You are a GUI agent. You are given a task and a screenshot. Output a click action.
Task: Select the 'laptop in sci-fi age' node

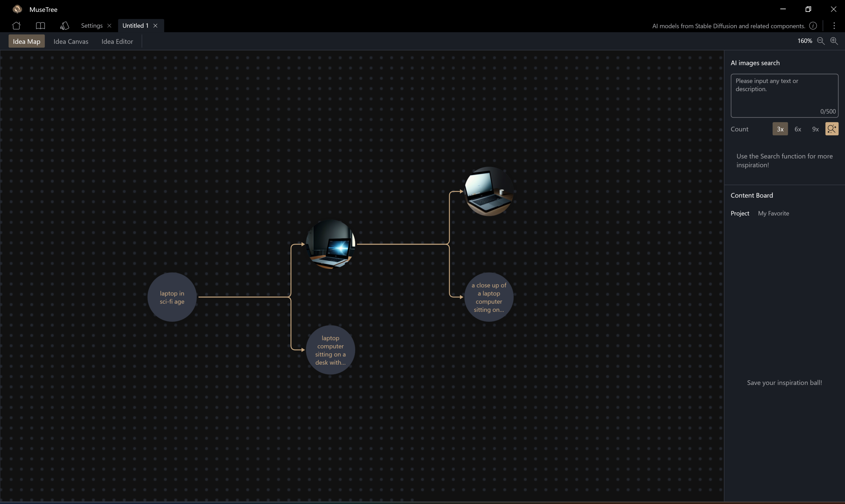coord(172,297)
